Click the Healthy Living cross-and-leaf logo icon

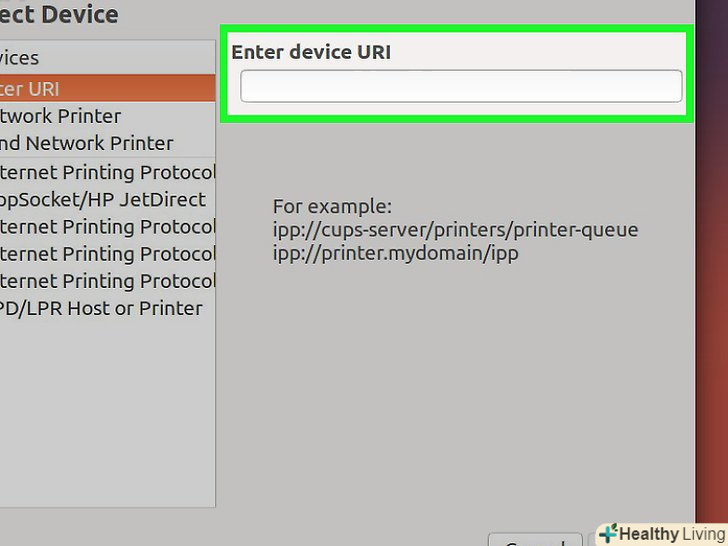[607, 533]
